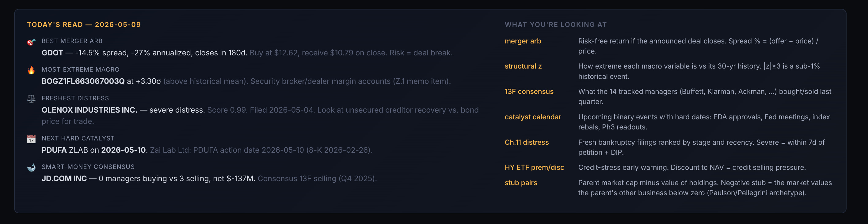The height and width of the screenshot is (224, 868).
Task: Click the whale icon beside Smart-Money Consensus
Action: coord(31,167)
